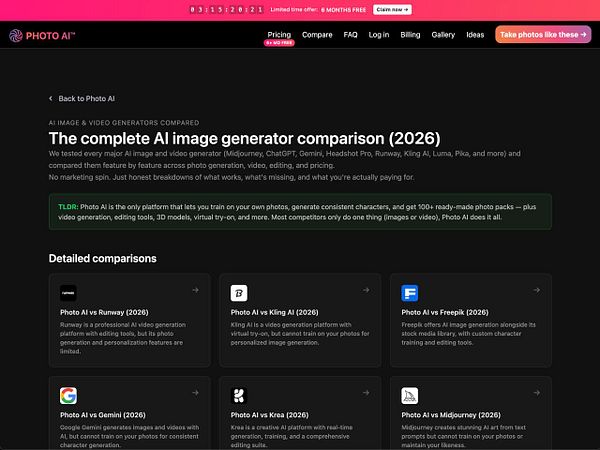Open Photo AI vs Krea (2026) title
The width and height of the screenshot is (600, 450).
pos(270,415)
